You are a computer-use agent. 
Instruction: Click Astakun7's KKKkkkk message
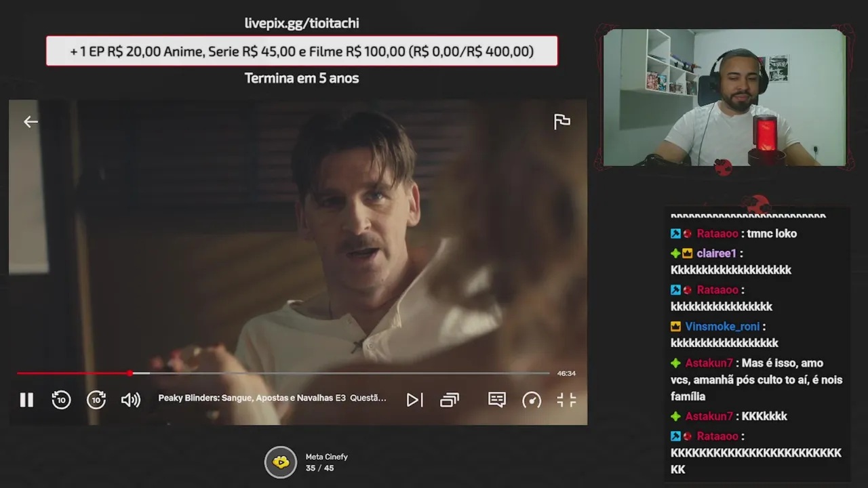pyautogui.click(x=764, y=417)
